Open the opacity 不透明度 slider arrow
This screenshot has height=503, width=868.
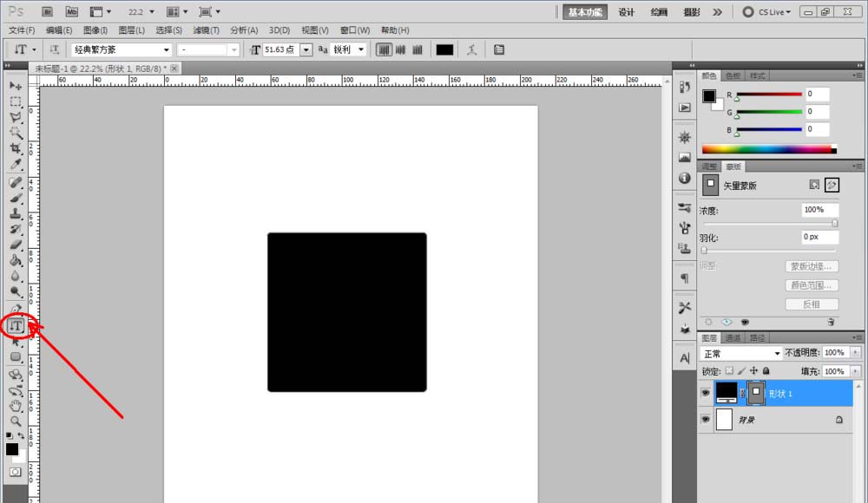click(x=856, y=352)
